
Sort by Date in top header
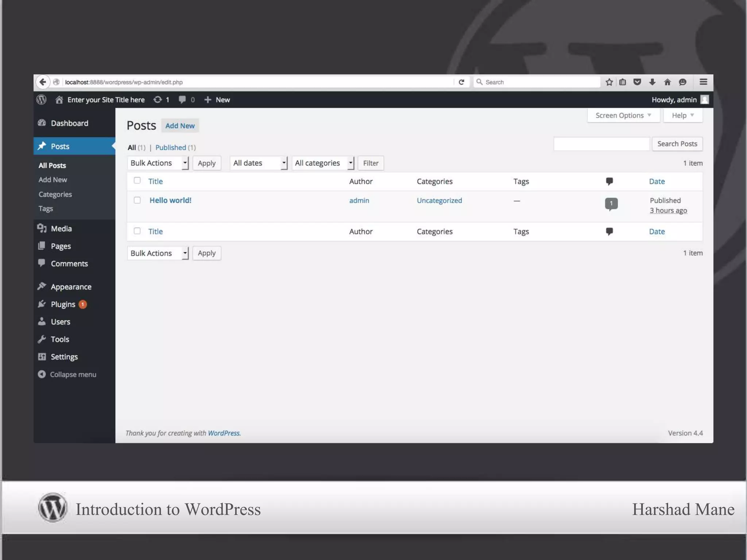(657, 181)
